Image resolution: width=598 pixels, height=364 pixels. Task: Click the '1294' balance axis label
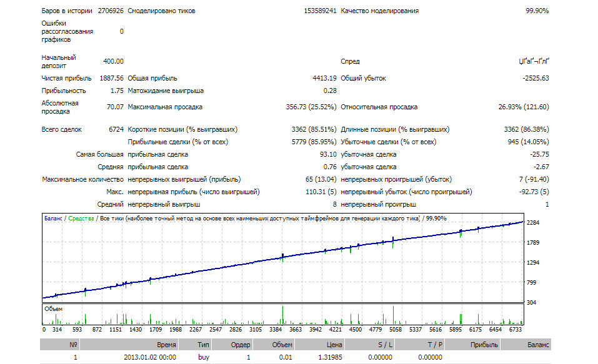533,262
